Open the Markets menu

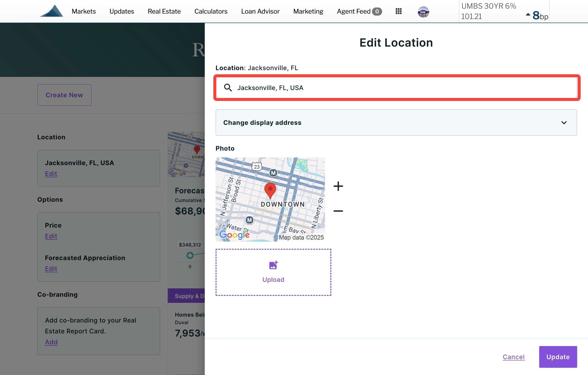point(84,11)
